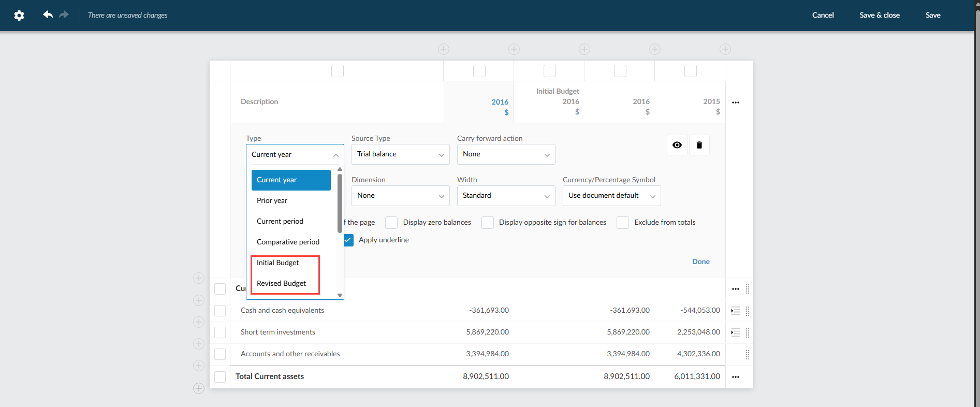Add column with the rightmost plus icon
Viewport: 980px width, 407px height.
(x=725, y=49)
